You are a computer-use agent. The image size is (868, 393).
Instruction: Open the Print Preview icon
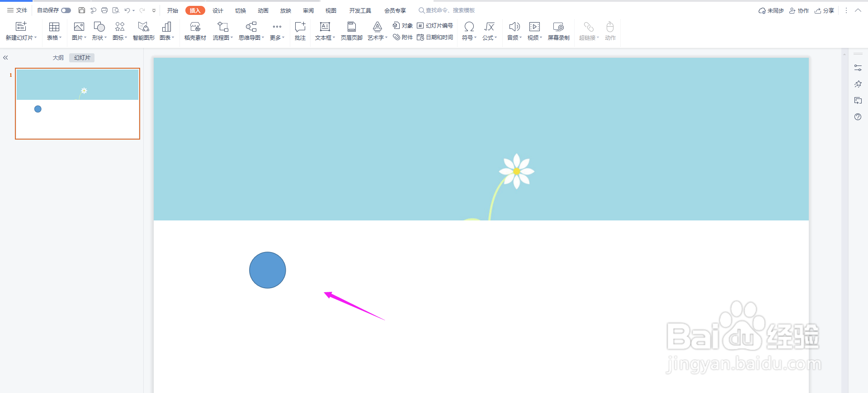116,10
